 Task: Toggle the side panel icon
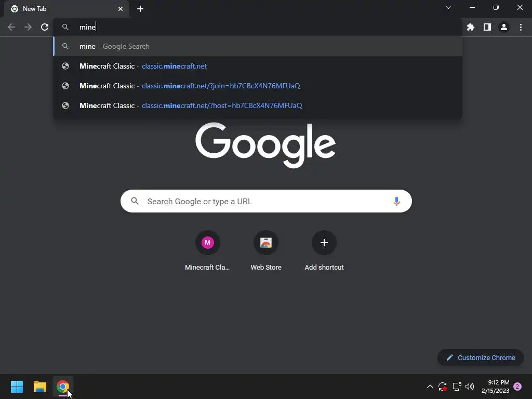click(487, 27)
